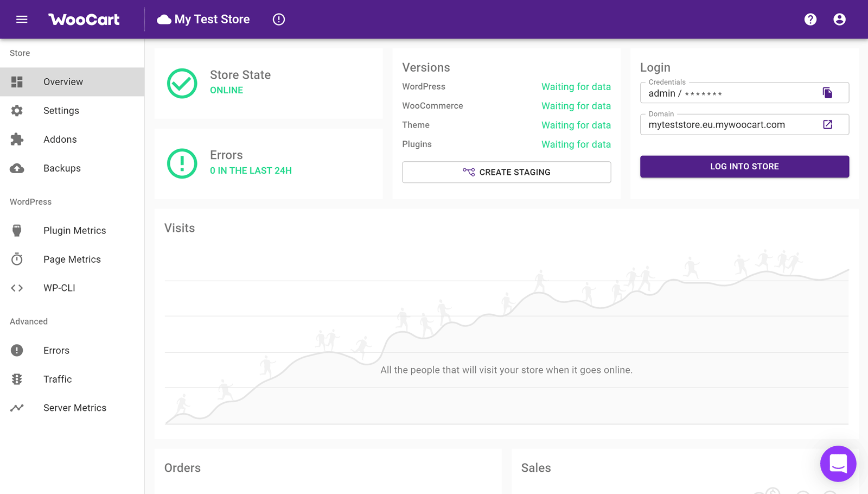The image size is (868, 494).
Task: Click the CREATE STAGING button
Action: point(507,172)
